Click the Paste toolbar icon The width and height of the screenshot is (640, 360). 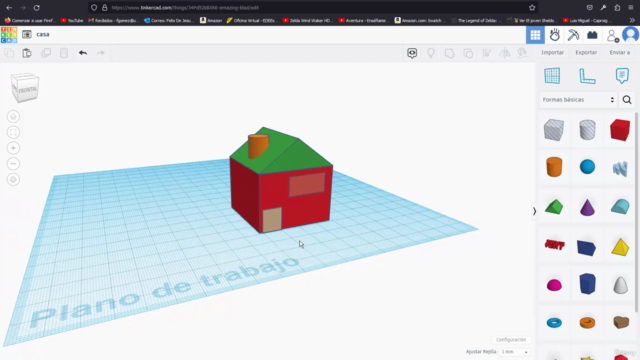tap(27, 53)
